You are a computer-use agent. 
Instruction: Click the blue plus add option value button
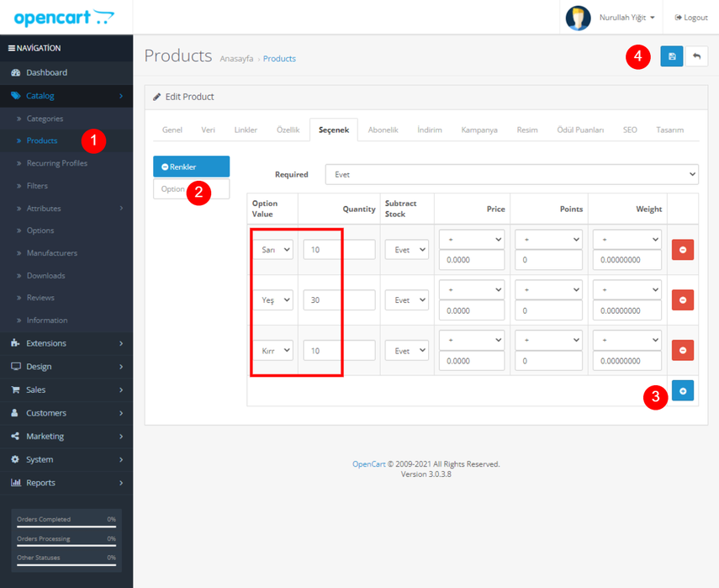(682, 391)
